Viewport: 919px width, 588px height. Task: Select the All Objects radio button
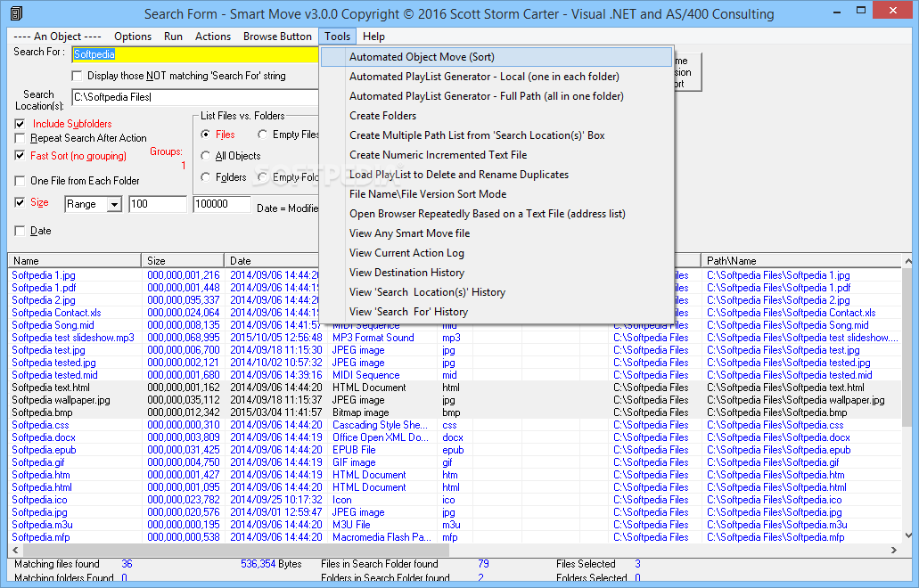pyautogui.click(x=206, y=156)
